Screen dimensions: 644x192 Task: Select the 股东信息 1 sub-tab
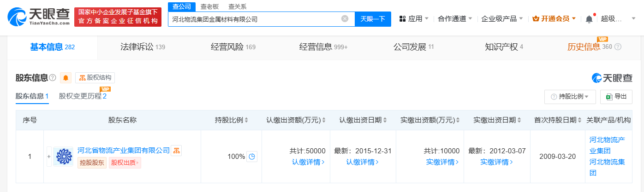32,96
